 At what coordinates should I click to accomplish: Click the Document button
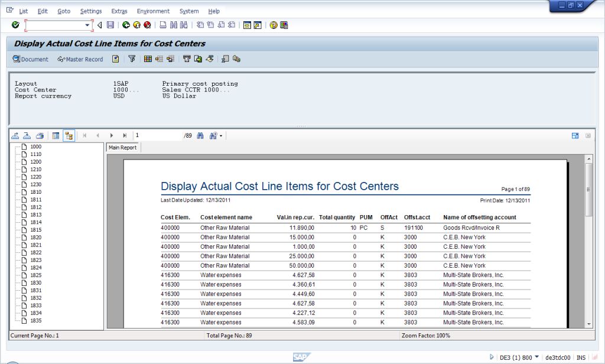click(x=31, y=59)
